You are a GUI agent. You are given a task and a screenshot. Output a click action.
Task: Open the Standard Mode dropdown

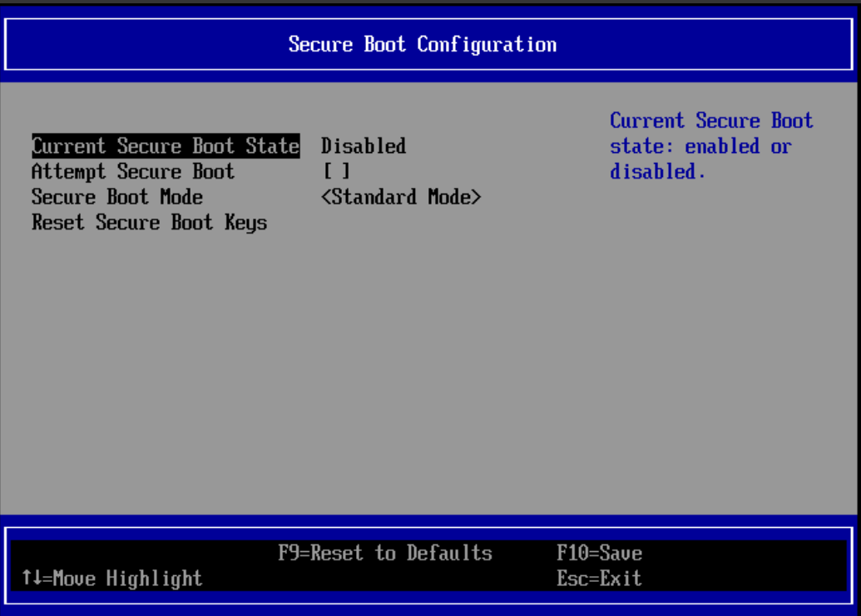point(401,198)
